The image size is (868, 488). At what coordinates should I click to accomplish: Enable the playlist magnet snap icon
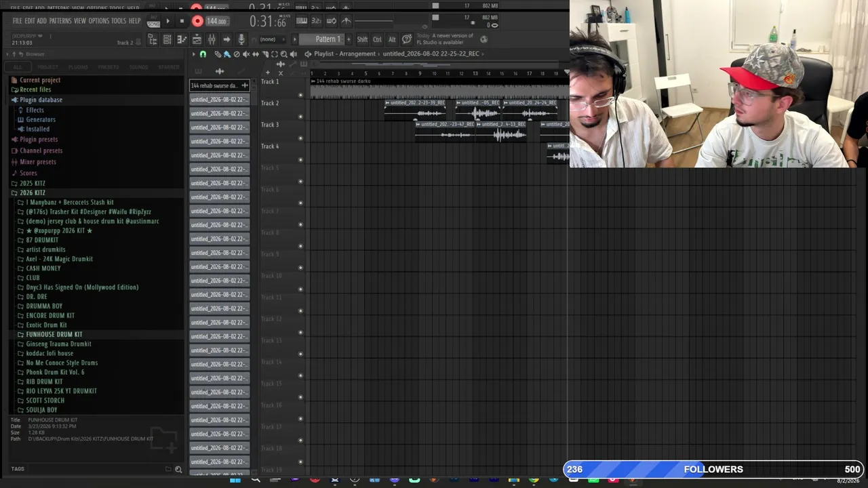click(203, 54)
